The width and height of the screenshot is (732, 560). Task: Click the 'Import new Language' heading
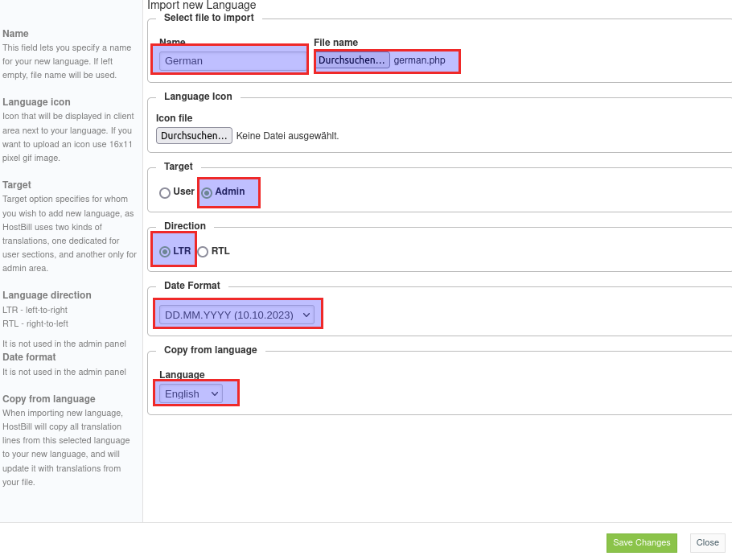coord(201,6)
